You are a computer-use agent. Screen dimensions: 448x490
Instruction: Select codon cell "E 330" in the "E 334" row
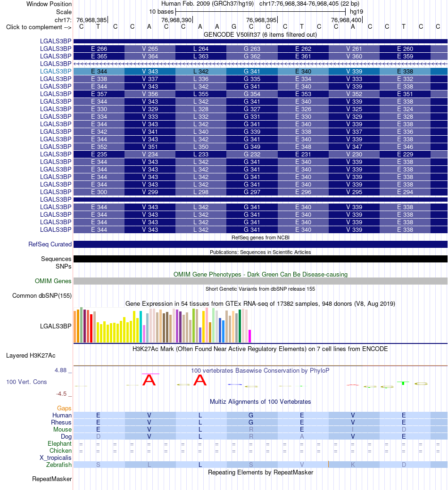tap(303, 116)
